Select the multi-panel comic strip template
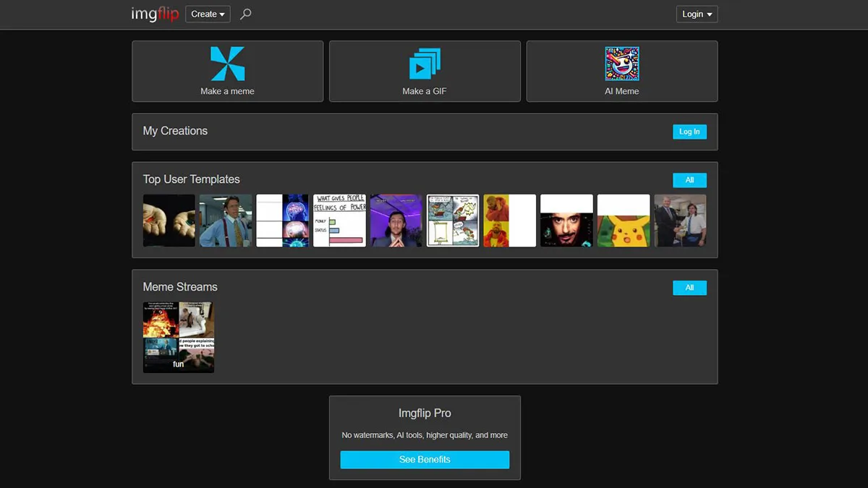Viewport: 868px width, 488px height. pos(453,221)
